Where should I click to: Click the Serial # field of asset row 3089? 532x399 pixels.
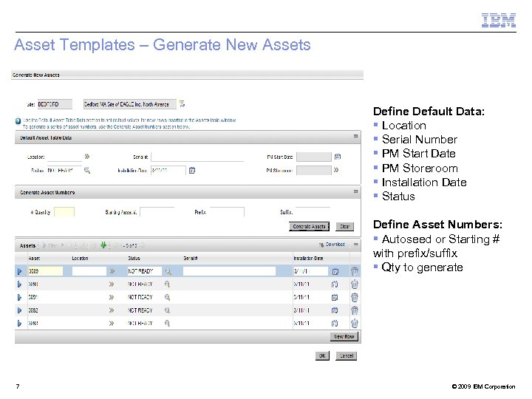pos(229,271)
